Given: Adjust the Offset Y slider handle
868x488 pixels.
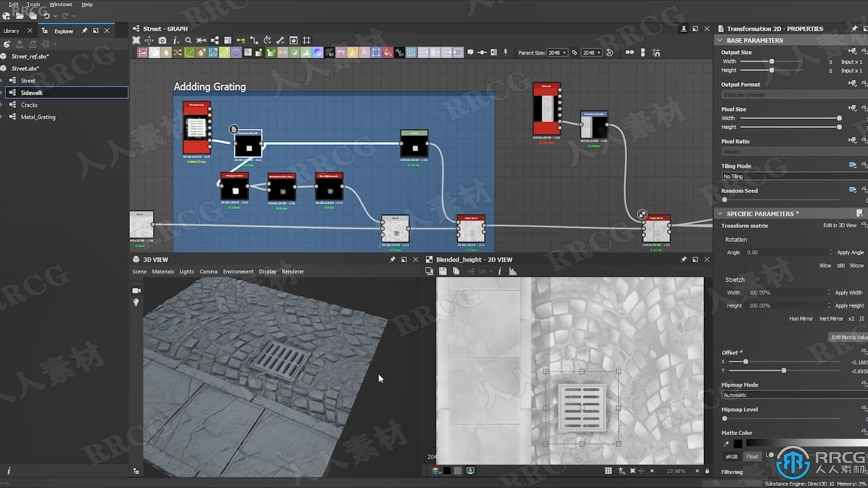Looking at the screenshot, I should 784,371.
